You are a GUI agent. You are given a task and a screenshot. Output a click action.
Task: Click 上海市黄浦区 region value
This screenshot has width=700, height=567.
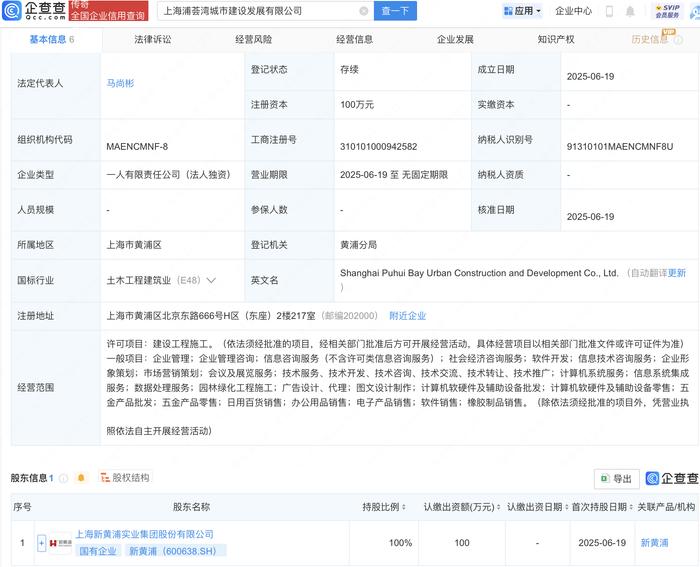134,245
